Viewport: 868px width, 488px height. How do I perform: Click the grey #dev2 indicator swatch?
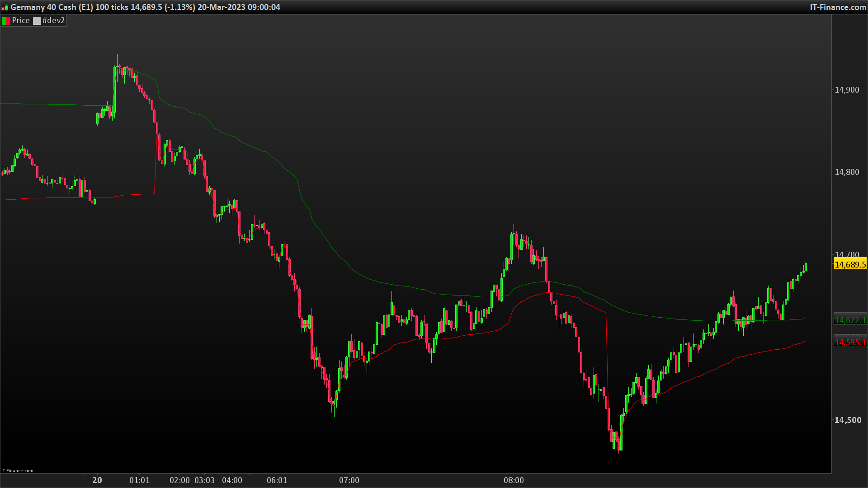click(37, 21)
